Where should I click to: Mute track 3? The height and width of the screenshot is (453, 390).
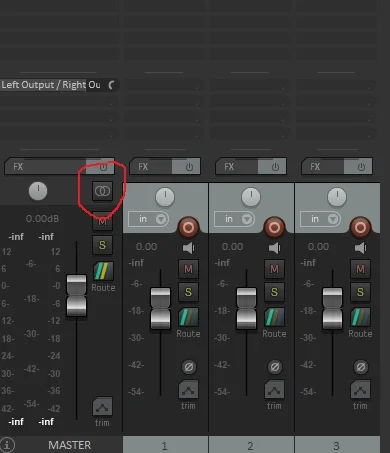pyautogui.click(x=360, y=269)
